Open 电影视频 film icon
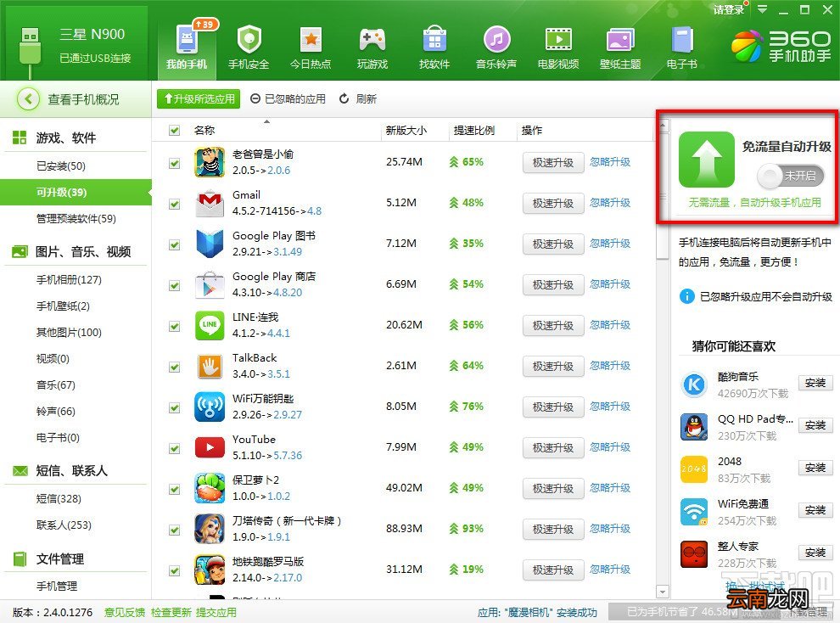This screenshot has width=840, height=623. tap(558, 40)
